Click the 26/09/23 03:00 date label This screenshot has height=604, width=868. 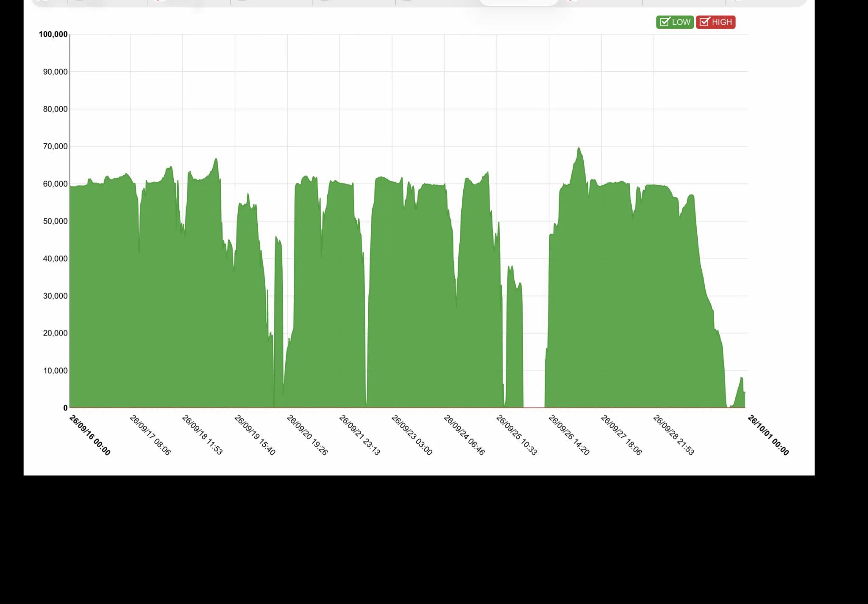(x=412, y=436)
